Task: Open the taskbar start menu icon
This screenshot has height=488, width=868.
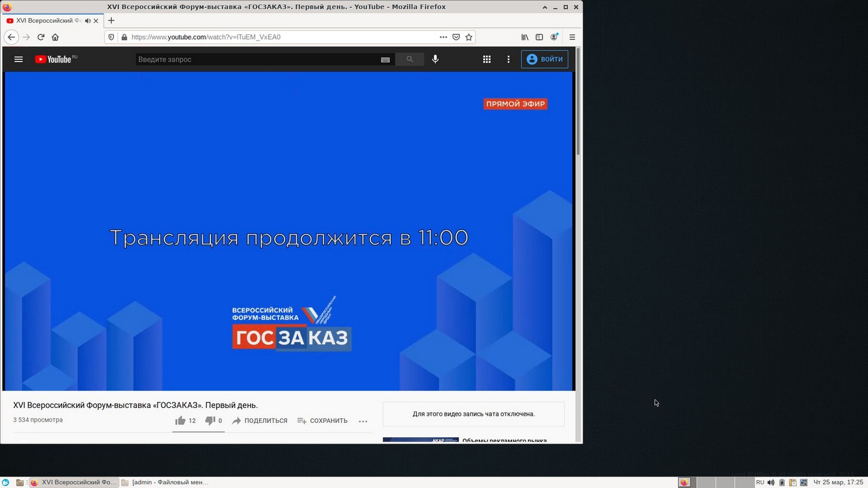Action: pos(5,482)
